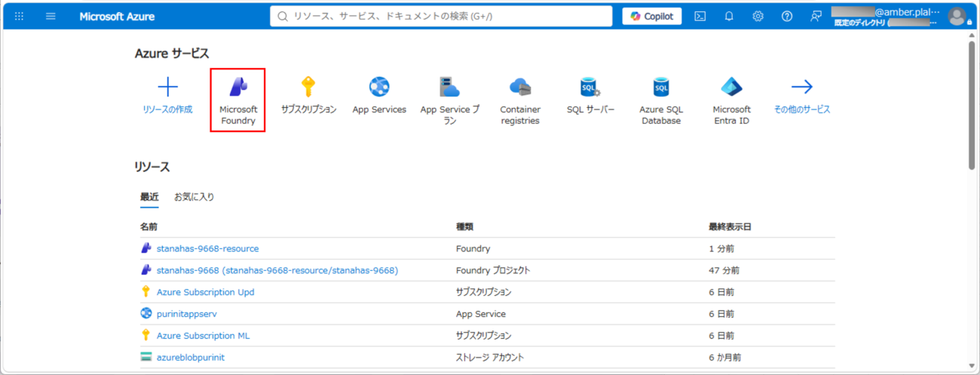Open stanahas-9668 Foundry project link
Image resolution: width=980 pixels, height=375 pixels.
[277, 270]
